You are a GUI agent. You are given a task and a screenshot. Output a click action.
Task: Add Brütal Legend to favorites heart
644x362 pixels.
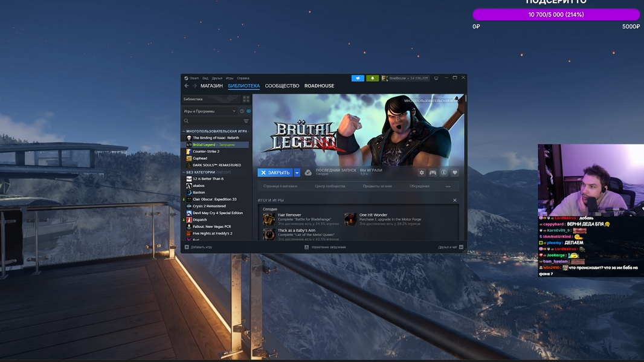455,173
